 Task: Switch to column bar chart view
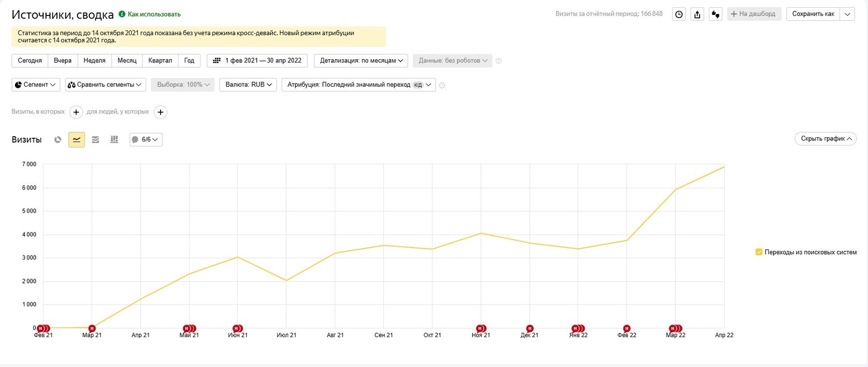point(114,140)
